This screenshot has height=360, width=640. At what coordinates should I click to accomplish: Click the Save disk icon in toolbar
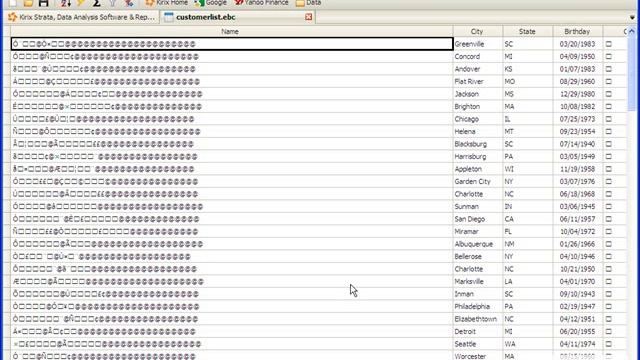(x=43, y=3)
